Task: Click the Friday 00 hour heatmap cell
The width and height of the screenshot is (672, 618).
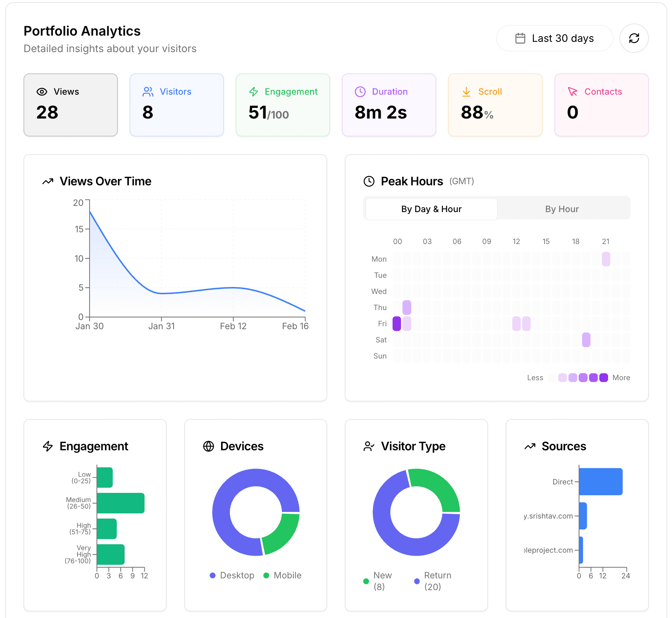Action: pos(397,324)
